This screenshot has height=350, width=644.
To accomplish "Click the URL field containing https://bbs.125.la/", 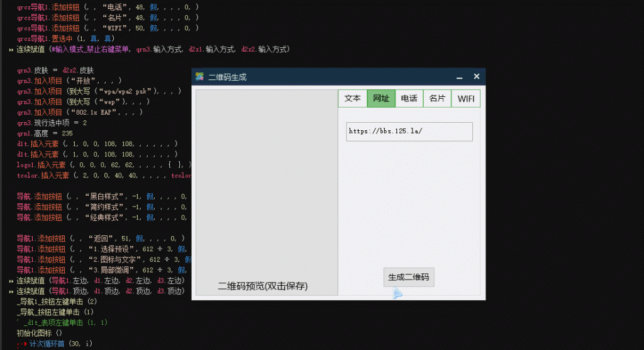I will [x=409, y=132].
